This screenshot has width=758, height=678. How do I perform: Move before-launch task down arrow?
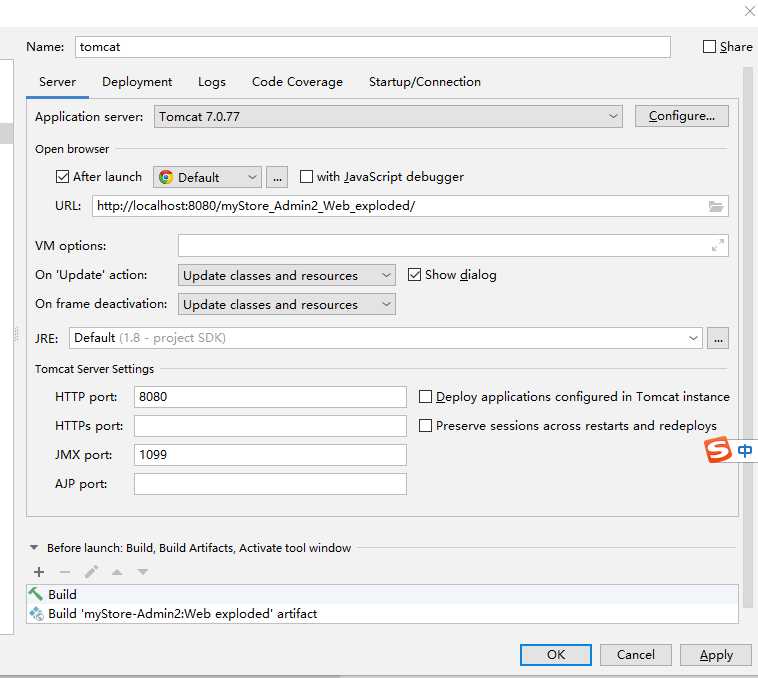(x=143, y=572)
